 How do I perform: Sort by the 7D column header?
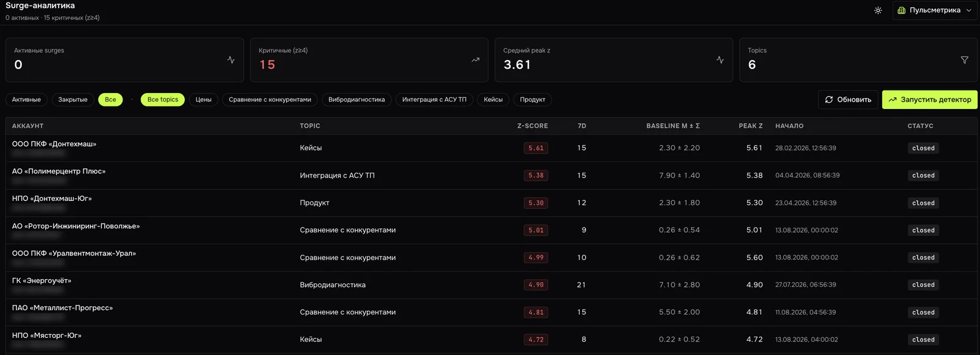click(x=582, y=126)
